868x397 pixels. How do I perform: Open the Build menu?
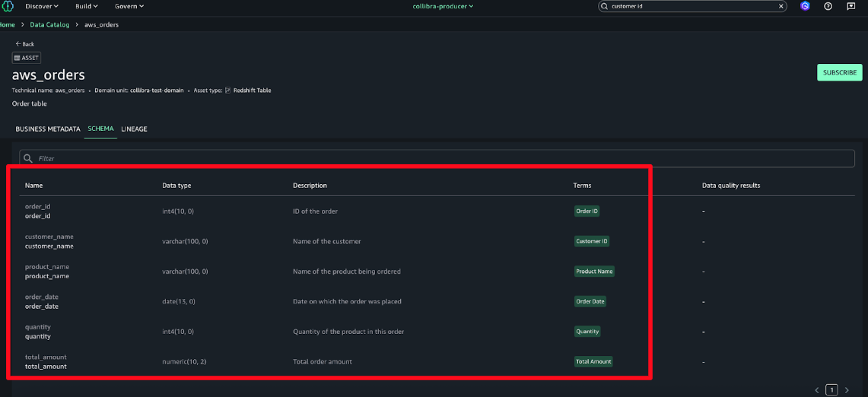click(87, 6)
